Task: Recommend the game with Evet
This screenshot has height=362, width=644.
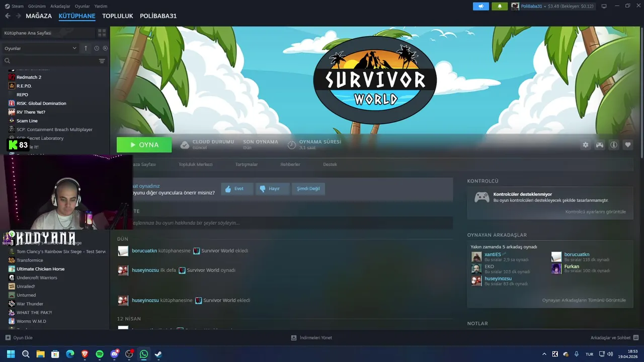Action: pos(236,189)
